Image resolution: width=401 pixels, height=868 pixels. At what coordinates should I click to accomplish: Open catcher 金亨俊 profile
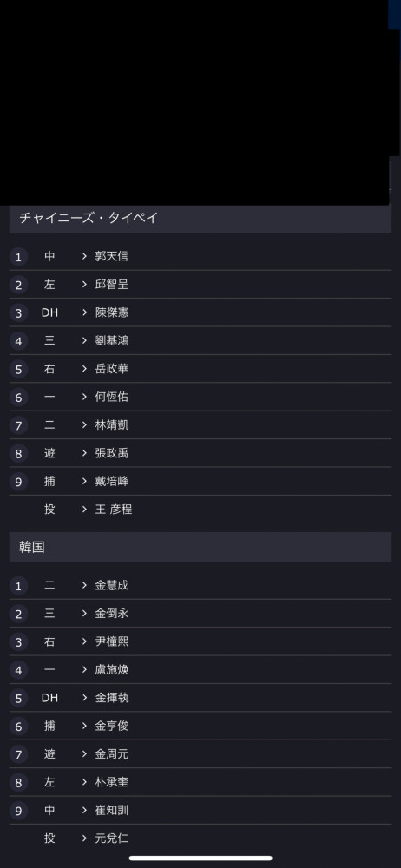(112, 726)
